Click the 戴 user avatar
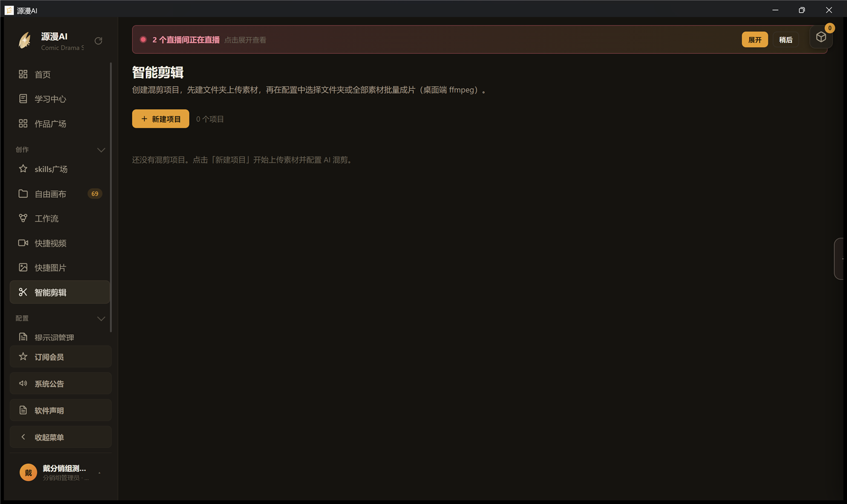 click(x=28, y=473)
